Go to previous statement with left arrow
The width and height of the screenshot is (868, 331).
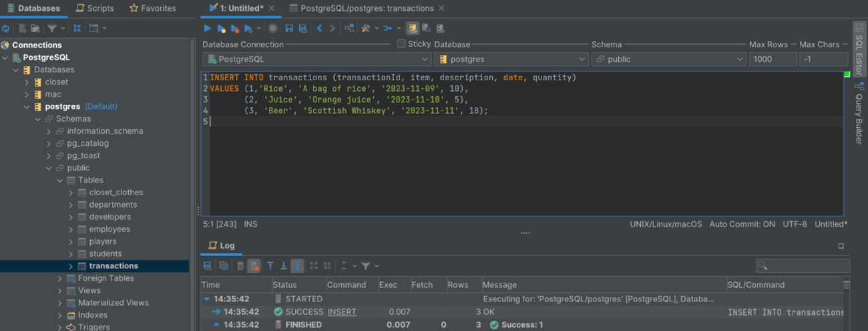(319, 28)
